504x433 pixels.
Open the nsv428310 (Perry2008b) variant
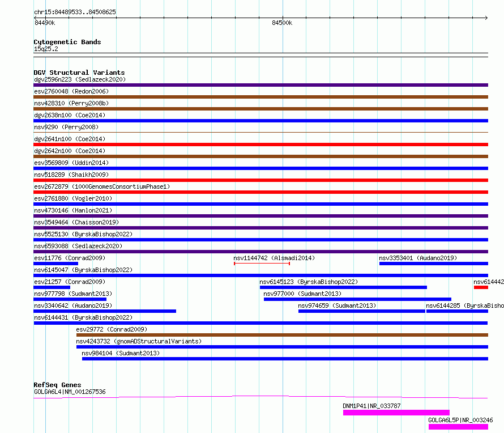pyautogui.click(x=260, y=109)
